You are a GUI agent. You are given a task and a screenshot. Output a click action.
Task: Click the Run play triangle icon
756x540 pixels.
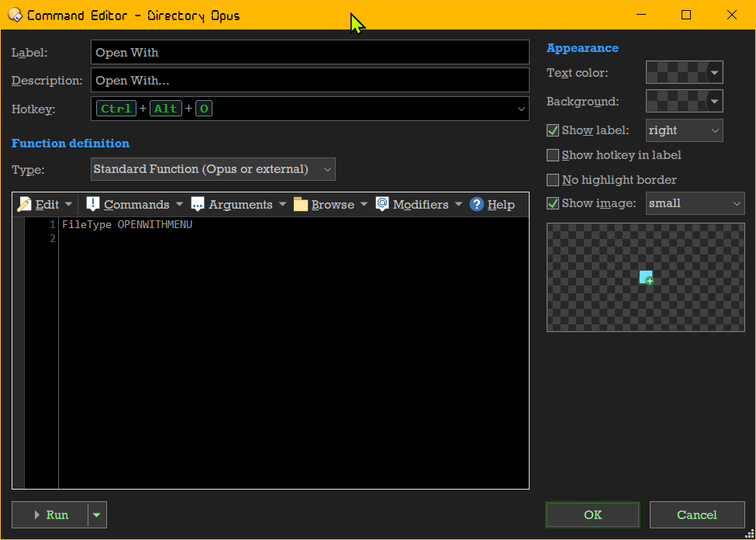point(37,515)
